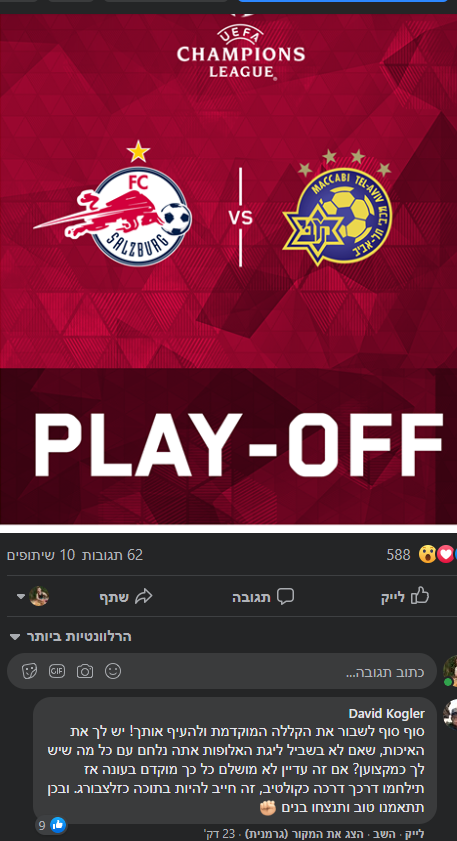457x841 pixels.
Task: Open David Kogler's profile name
Action: click(386, 713)
